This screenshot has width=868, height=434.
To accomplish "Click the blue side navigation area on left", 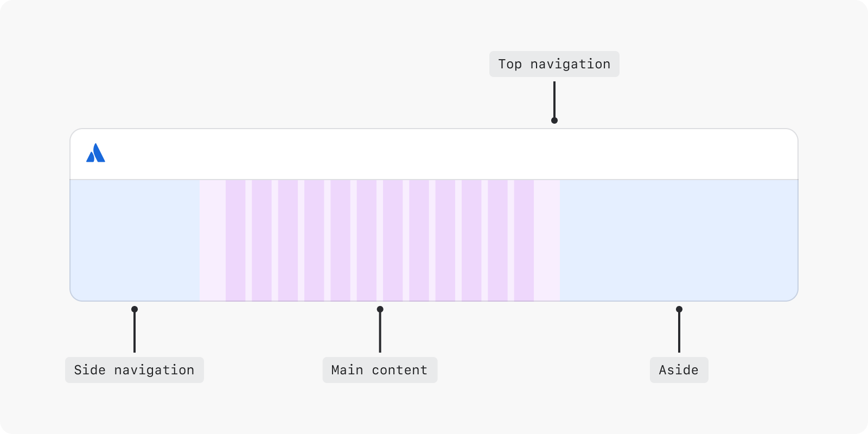I will coord(135,240).
